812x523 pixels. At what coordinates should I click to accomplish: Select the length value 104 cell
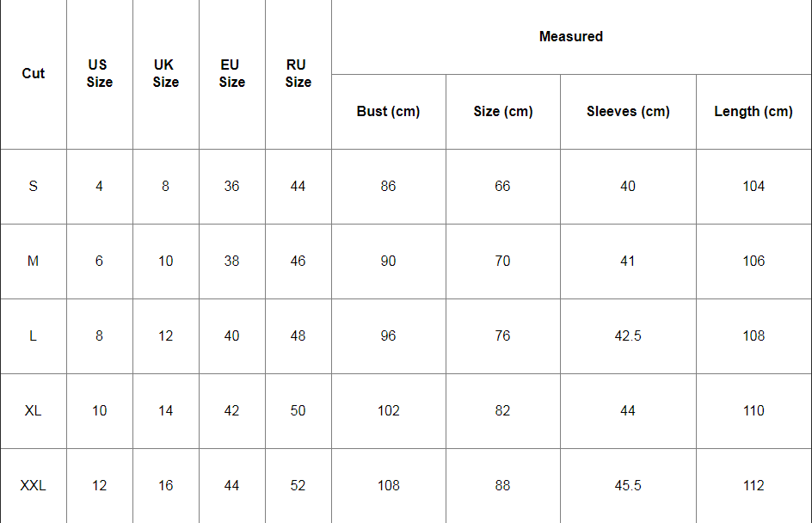(754, 187)
